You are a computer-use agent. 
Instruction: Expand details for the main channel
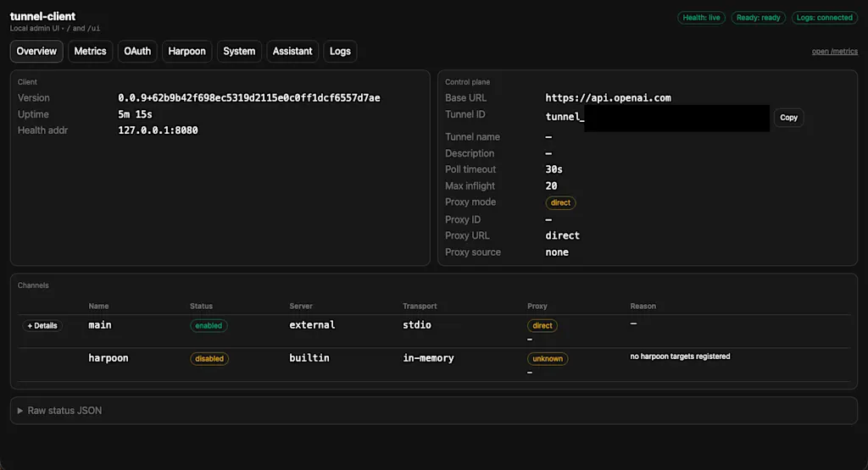(42, 326)
